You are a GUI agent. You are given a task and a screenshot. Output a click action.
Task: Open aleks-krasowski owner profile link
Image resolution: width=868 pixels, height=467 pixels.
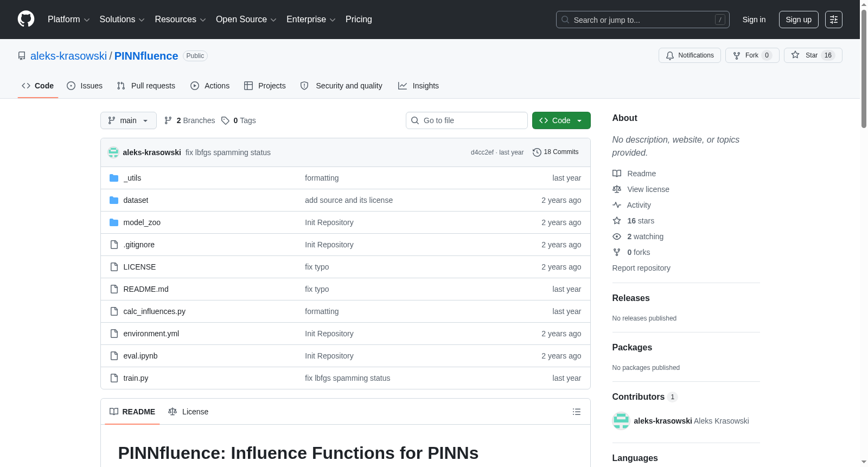coord(68,56)
